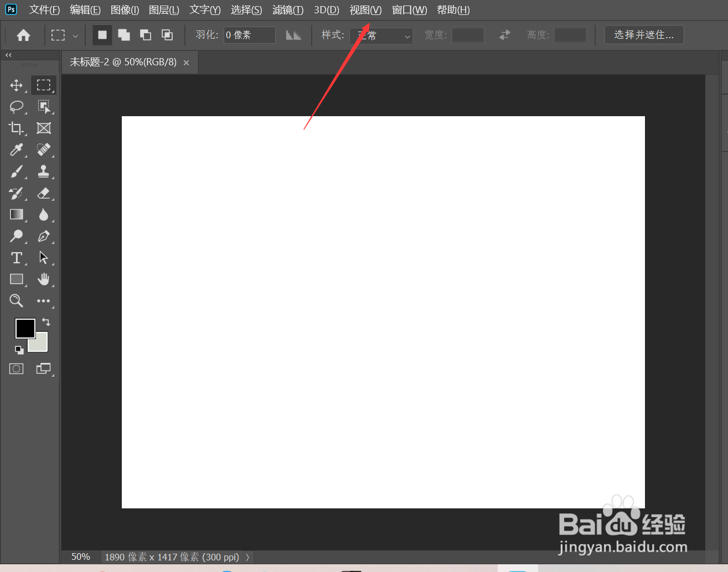Select the Eyedropper tool
The height and width of the screenshot is (572, 728).
click(17, 150)
